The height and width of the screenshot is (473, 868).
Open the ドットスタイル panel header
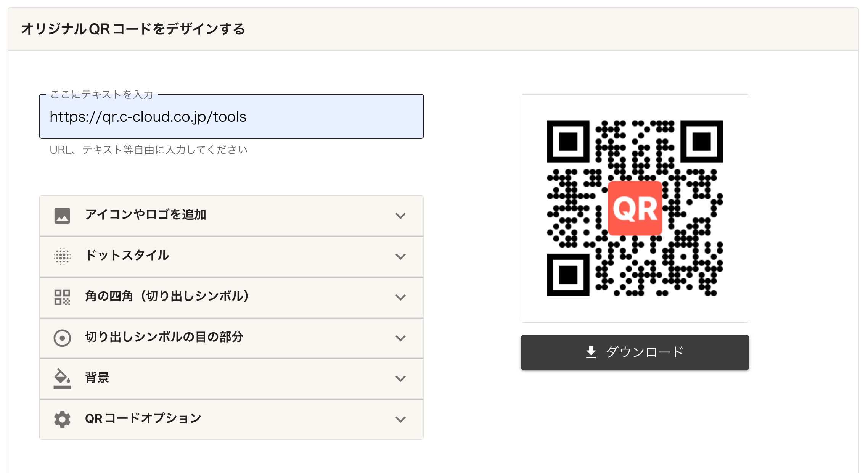pos(127,256)
